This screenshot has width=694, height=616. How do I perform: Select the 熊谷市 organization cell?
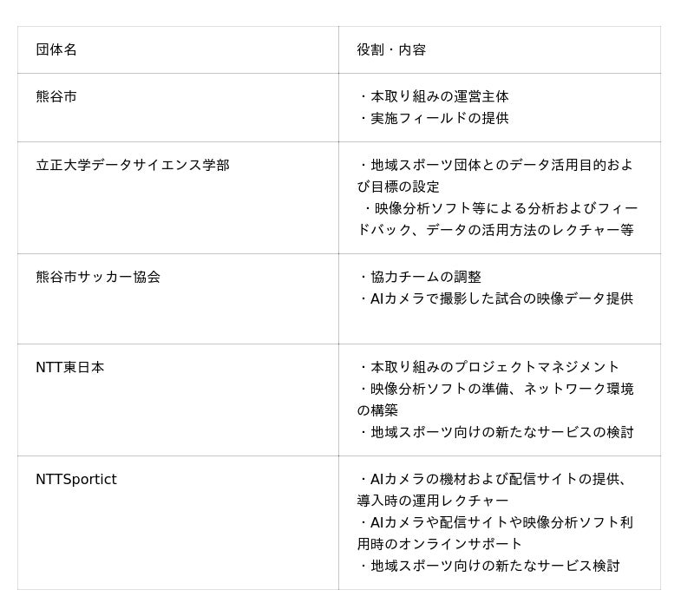pos(56,97)
